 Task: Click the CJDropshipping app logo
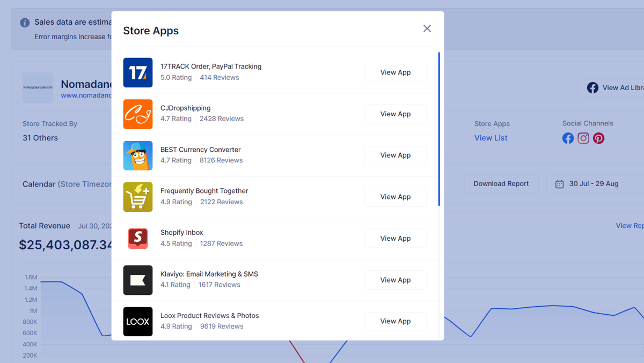[x=138, y=114]
